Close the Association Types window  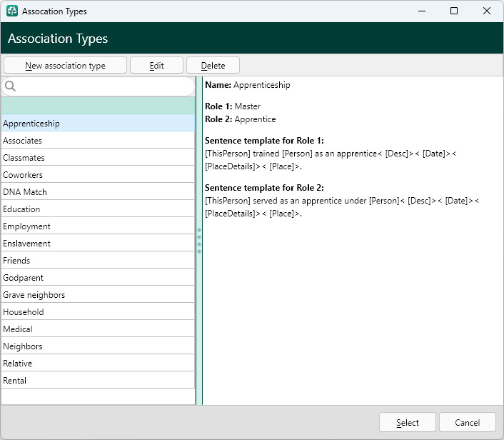487,11
